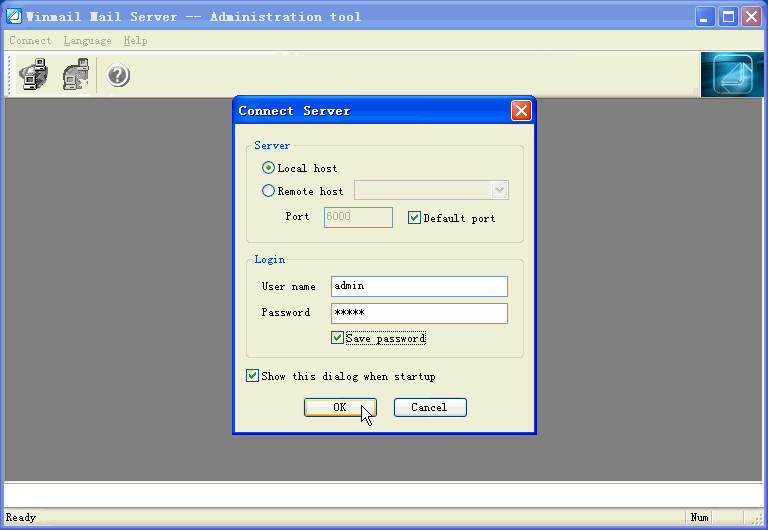Viewport: 768px width, 530px height.
Task: Click the disconnect server toolbar icon
Action: point(76,75)
